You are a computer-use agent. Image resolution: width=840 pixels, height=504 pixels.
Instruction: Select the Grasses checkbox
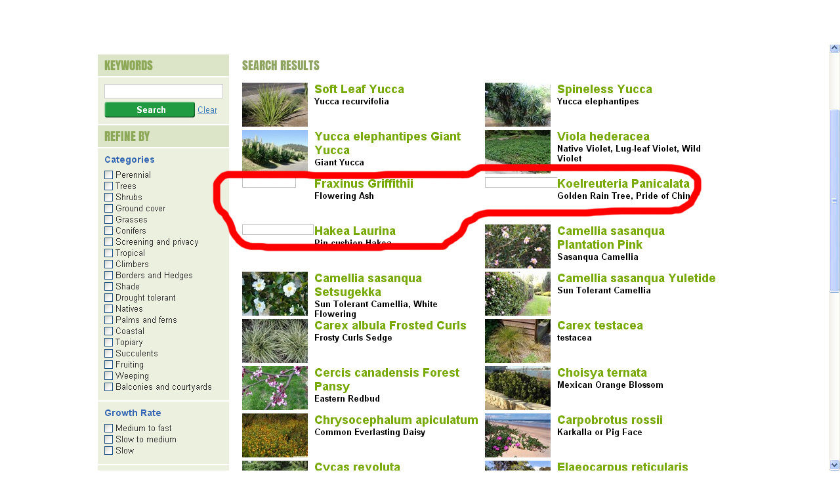(x=108, y=219)
